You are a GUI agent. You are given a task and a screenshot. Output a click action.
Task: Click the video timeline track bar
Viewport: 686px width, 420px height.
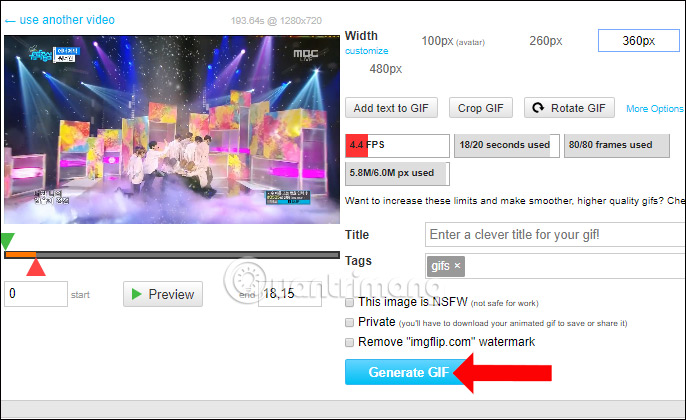172,255
